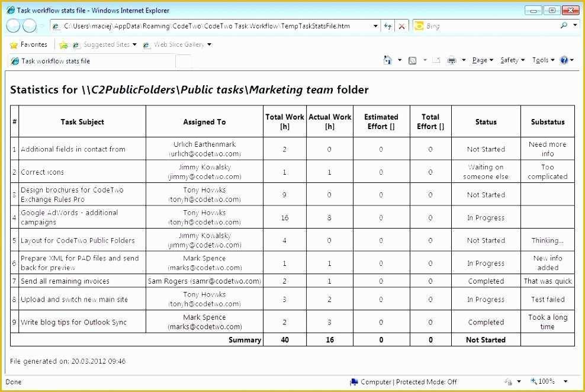Click the Substatus column header
The width and height of the screenshot is (585, 392).
(x=548, y=122)
